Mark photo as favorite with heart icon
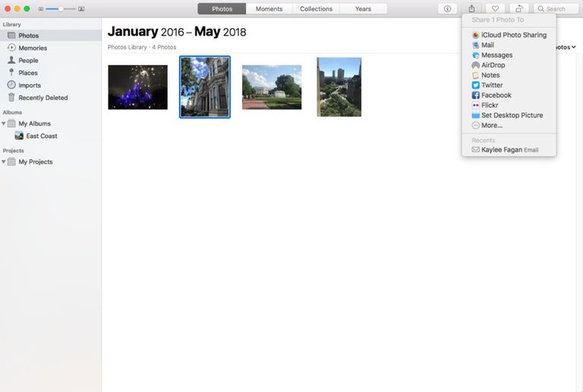Image resolution: width=583 pixels, height=392 pixels. (495, 9)
